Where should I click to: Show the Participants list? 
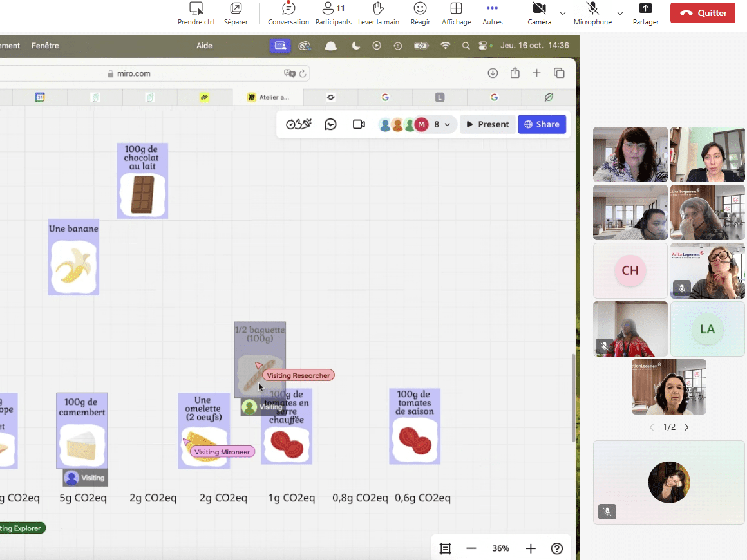tap(333, 14)
